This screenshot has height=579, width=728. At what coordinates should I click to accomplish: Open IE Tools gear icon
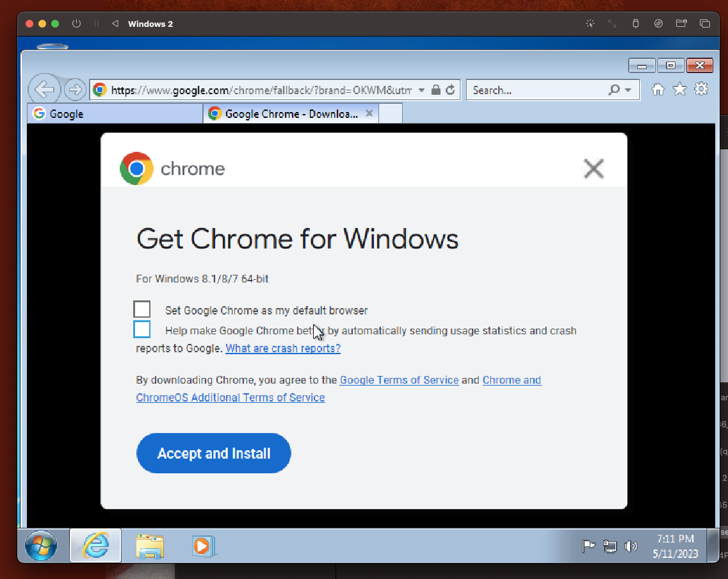pyautogui.click(x=701, y=89)
